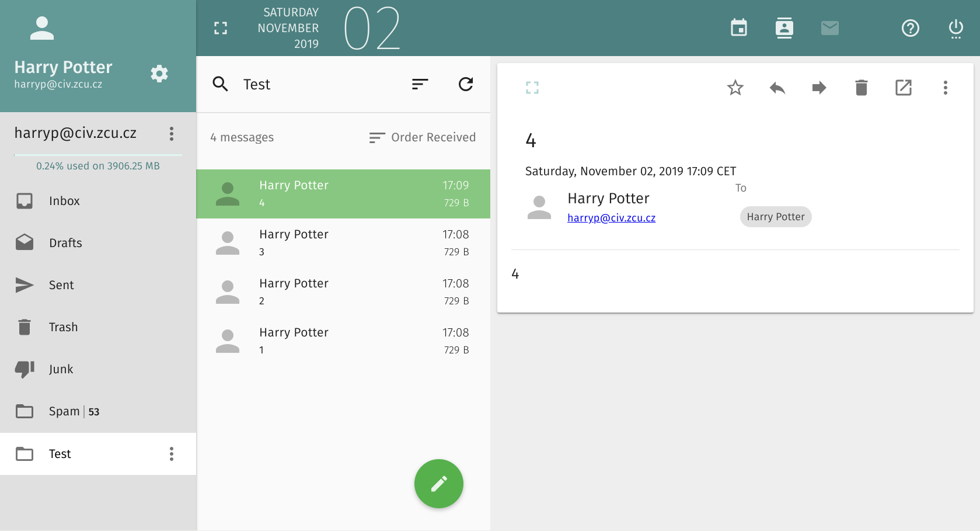Open account options menu for harryp@civ.zcu.cz
Image resolution: width=980 pixels, height=531 pixels.
171,134
